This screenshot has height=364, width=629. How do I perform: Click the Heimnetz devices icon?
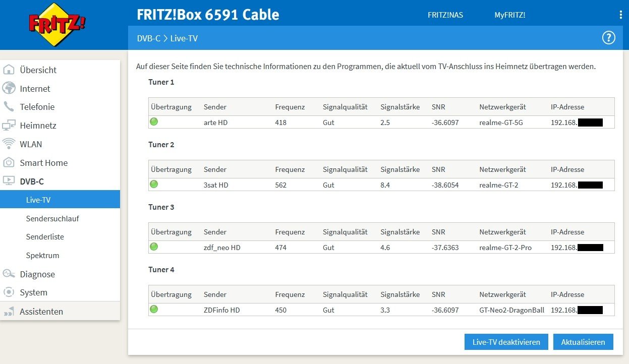9,126
